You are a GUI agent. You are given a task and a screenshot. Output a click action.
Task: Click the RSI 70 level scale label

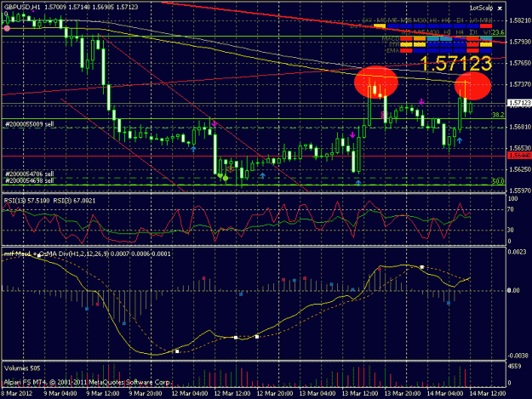point(512,210)
